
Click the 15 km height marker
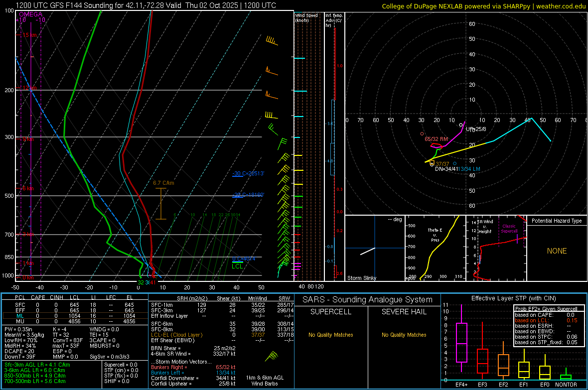(x=29, y=35)
